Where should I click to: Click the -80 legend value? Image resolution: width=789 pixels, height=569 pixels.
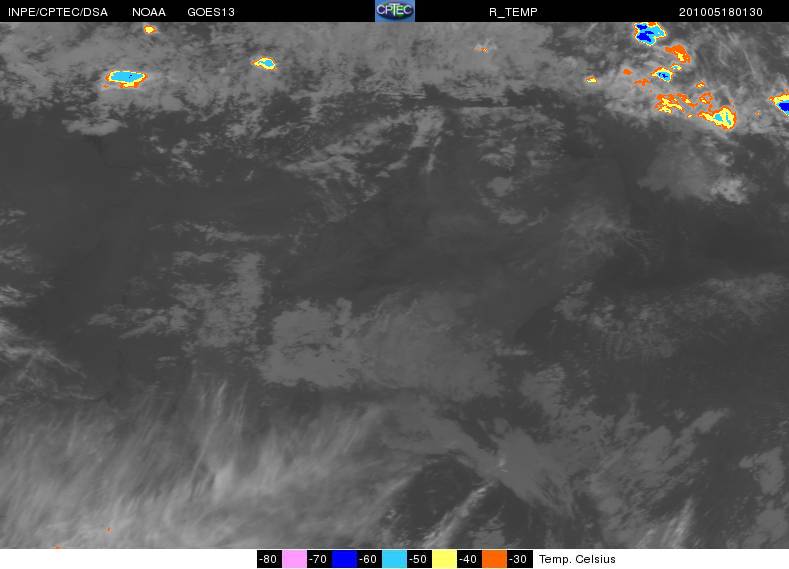click(269, 559)
